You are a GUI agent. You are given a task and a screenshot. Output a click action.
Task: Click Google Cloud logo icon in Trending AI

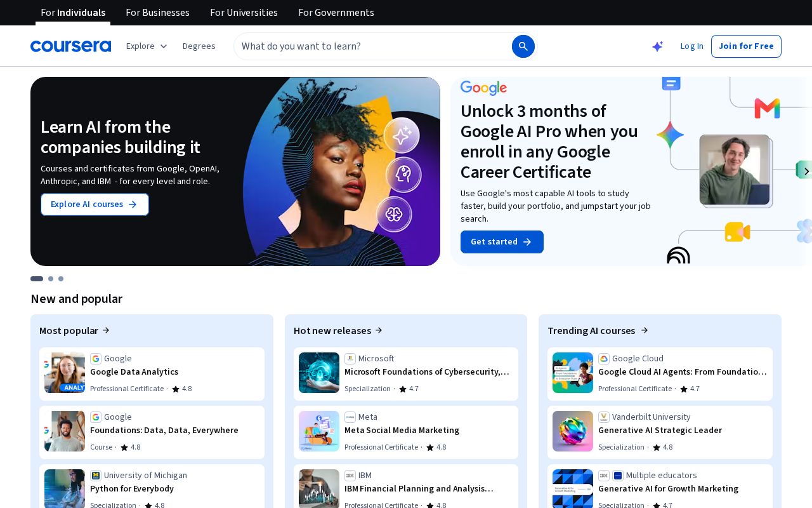point(604,359)
